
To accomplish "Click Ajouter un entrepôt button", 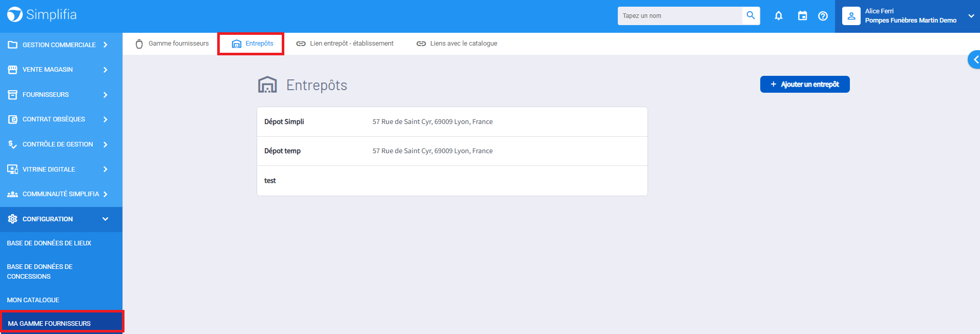I will pos(804,85).
